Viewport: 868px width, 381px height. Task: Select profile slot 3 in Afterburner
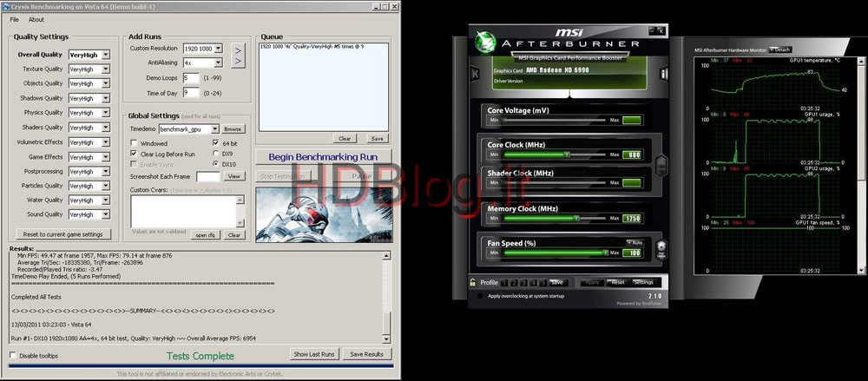click(x=523, y=282)
